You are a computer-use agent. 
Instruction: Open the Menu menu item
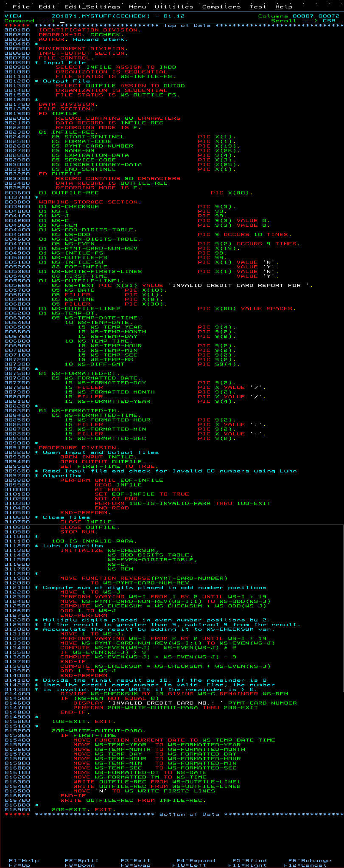pyautogui.click(x=137, y=7)
